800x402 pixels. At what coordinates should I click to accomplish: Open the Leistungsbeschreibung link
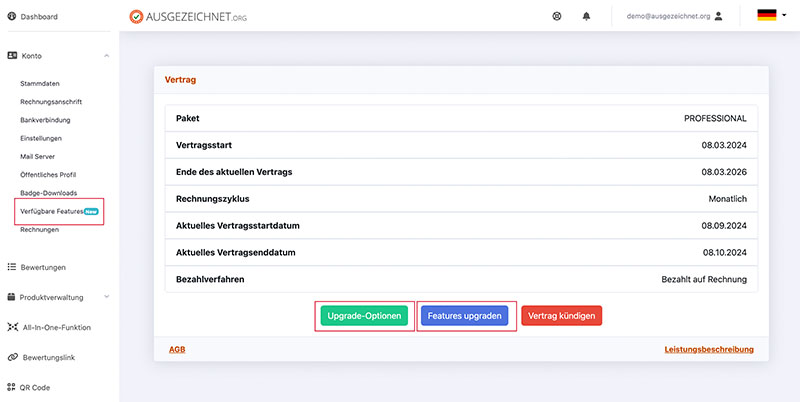pos(708,349)
